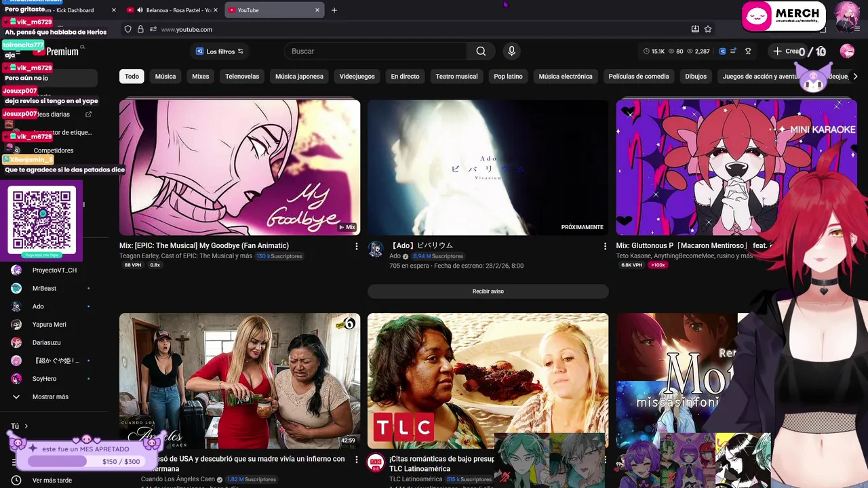868x488 pixels.
Task: Click the trophy-like icon in extension stats bar
Action: click(748, 52)
